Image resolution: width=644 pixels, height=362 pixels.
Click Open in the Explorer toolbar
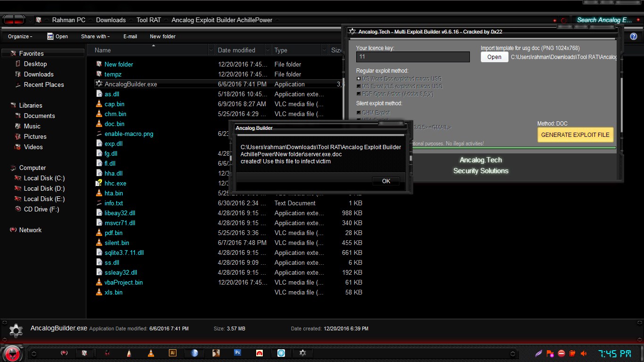point(58,36)
